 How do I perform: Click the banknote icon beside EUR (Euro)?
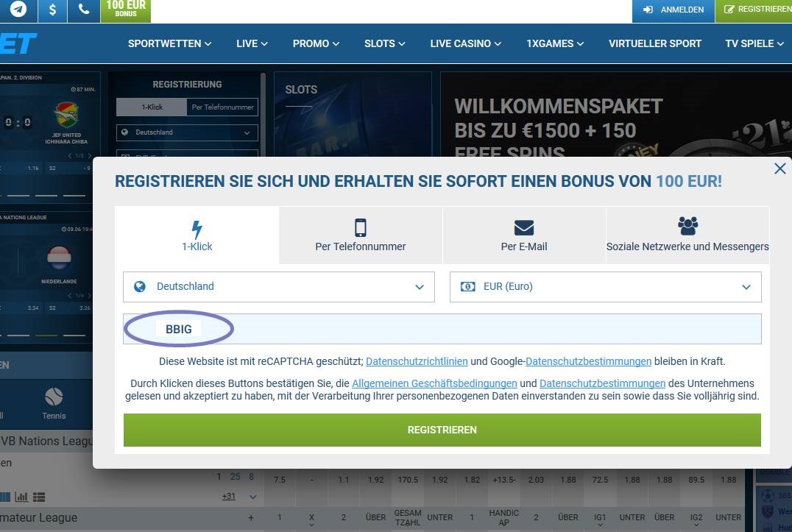pos(467,287)
